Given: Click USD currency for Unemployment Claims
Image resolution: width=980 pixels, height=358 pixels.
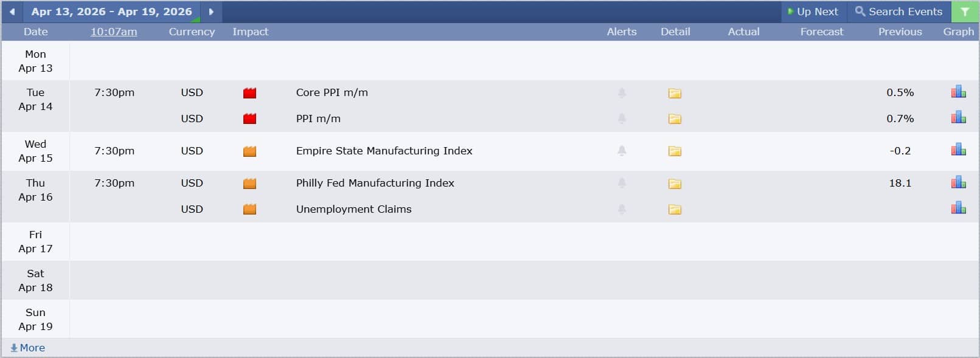Looking at the screenshot, I should tap(192, 209).
